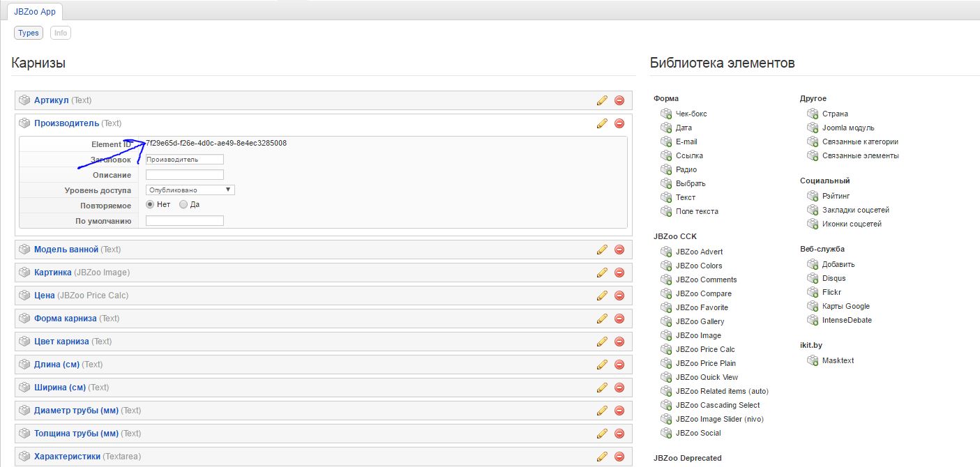Select the Да radio button

pos(183,205)
